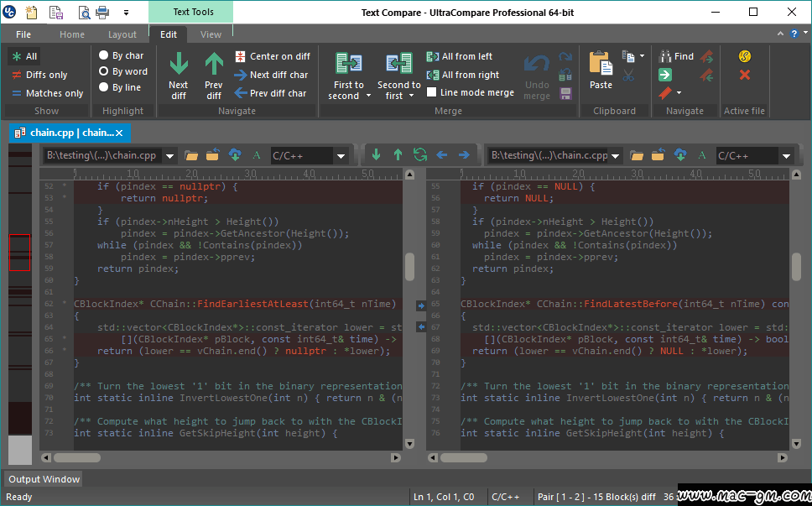Screen dimensions: 812x506
Task: Expand the First to second dropdown arrow
Action: pos(368,96)
